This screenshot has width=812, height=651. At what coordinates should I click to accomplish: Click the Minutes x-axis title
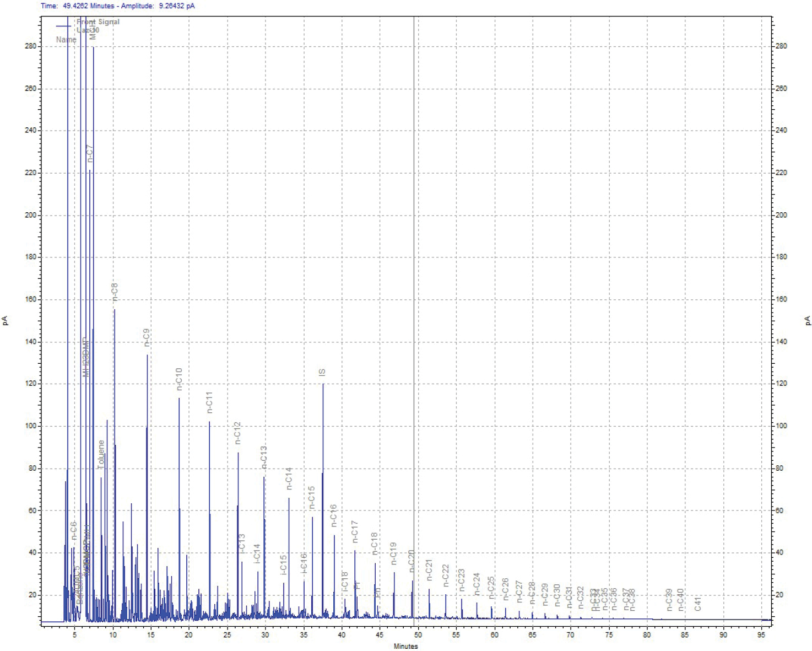coord(405,646)
